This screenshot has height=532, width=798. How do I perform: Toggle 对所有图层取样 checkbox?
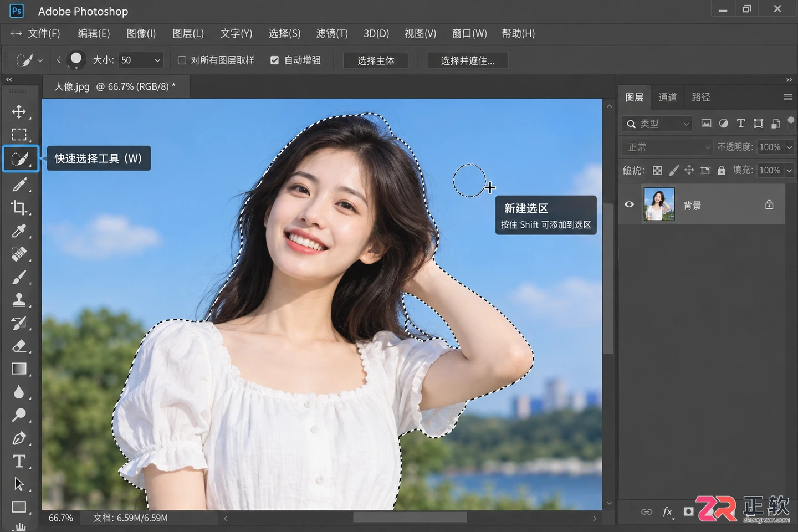point(182,60)
